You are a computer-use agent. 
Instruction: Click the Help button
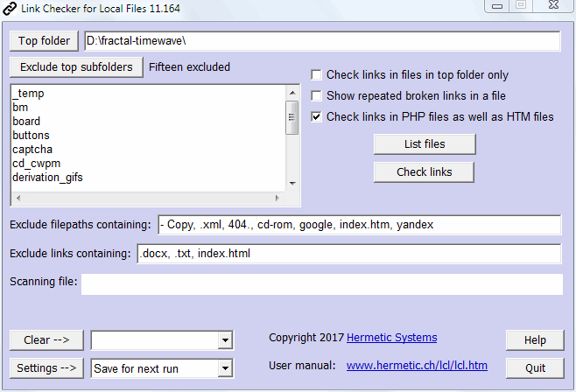[535, 340]
